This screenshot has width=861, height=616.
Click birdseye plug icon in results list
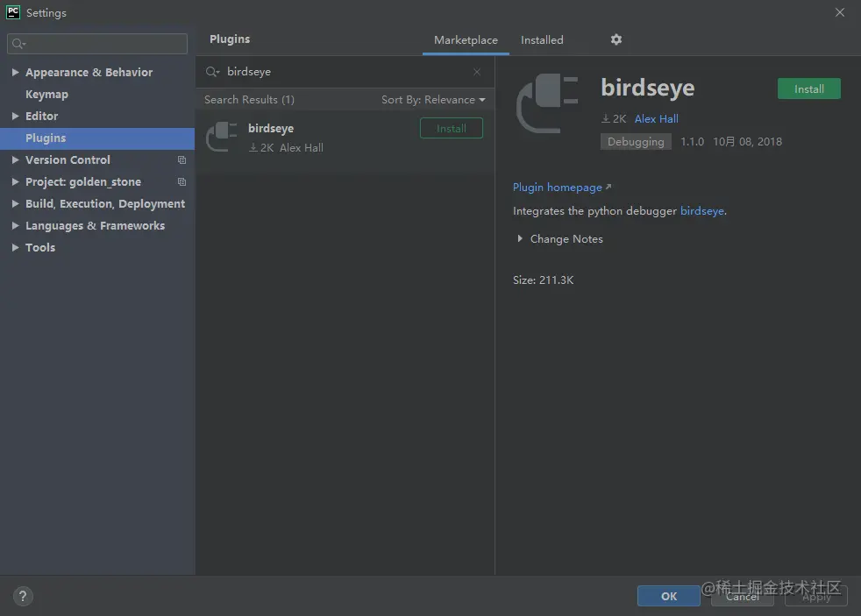[x=221, y=136]
